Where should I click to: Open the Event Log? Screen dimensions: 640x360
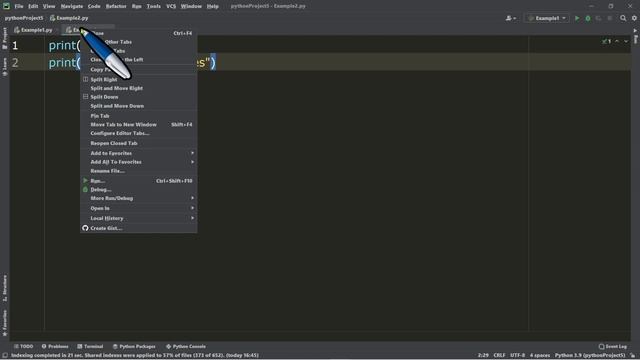(613, 347)
